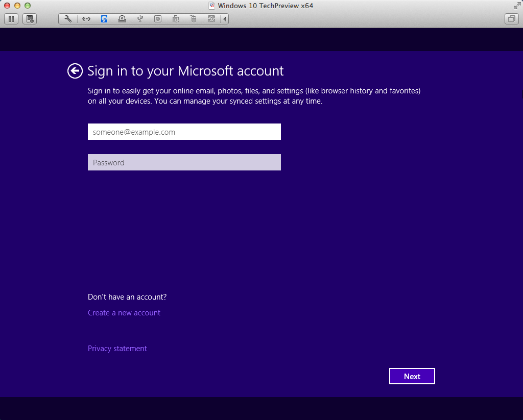Click the Unity/single window view button

pyautogui.click(x=512, y=19)
